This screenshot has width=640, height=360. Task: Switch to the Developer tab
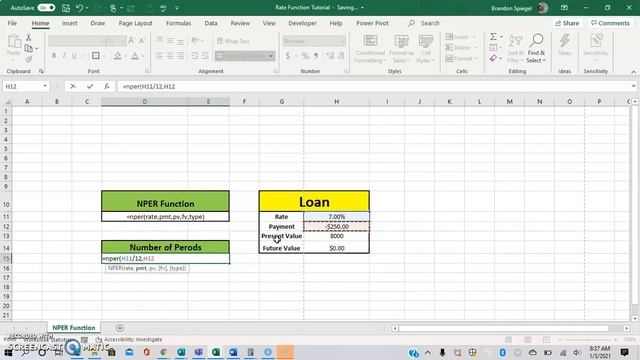click(302, 23)
